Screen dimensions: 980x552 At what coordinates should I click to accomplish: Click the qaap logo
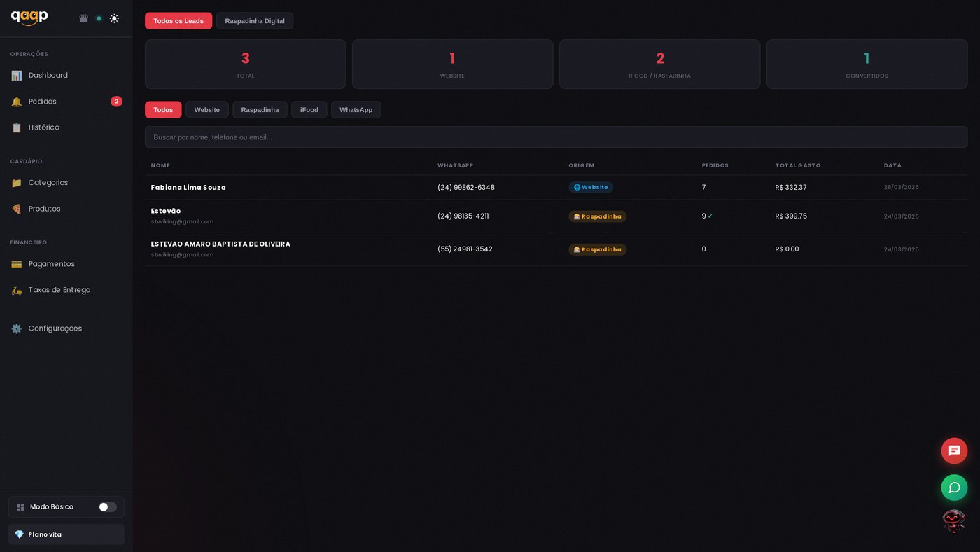[29, 18]
